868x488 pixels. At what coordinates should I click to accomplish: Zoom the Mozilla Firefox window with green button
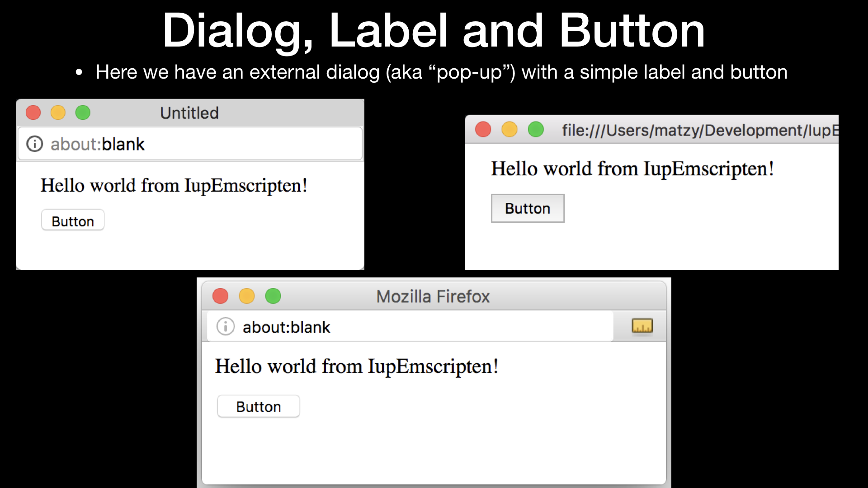pyautogui.click(x=273, y=296)
